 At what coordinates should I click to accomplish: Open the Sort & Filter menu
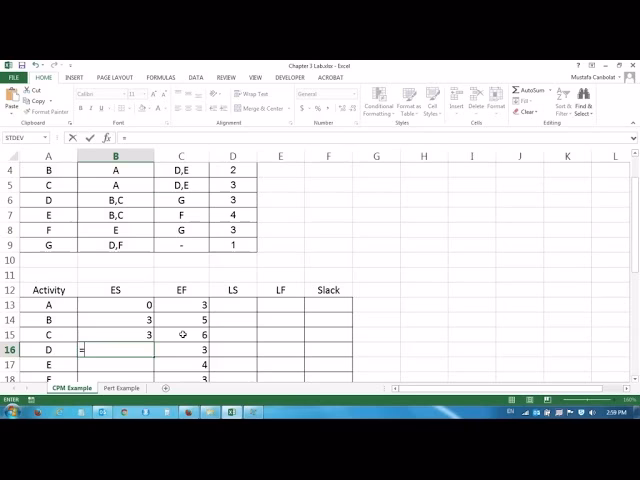[x=563, y=102]
